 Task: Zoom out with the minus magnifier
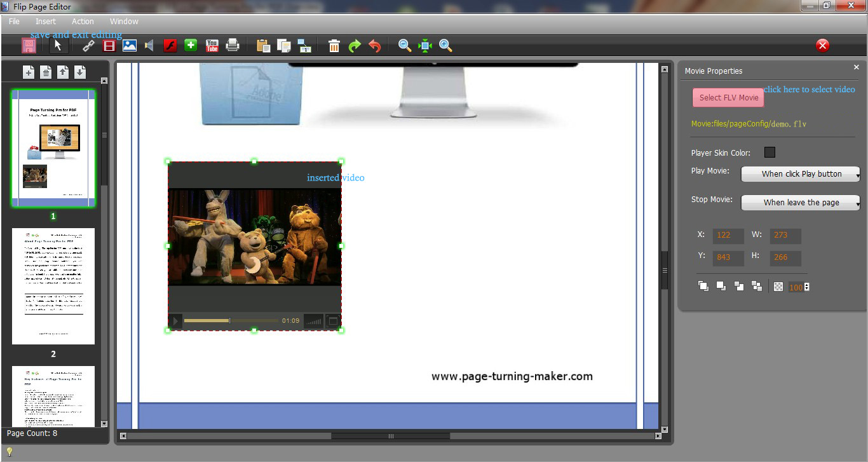405,45
